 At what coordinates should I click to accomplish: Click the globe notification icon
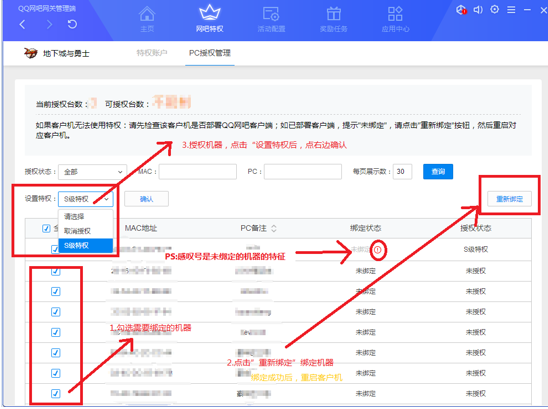click(461, 10)
